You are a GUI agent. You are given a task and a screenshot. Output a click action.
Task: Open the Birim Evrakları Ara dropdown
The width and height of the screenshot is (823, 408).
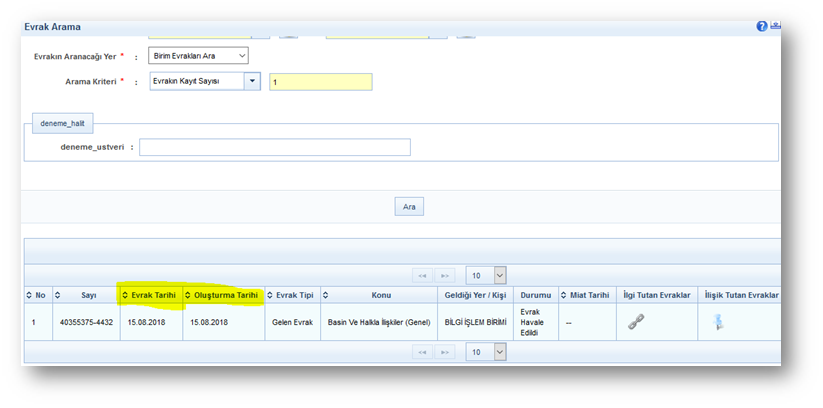point(198,56)
